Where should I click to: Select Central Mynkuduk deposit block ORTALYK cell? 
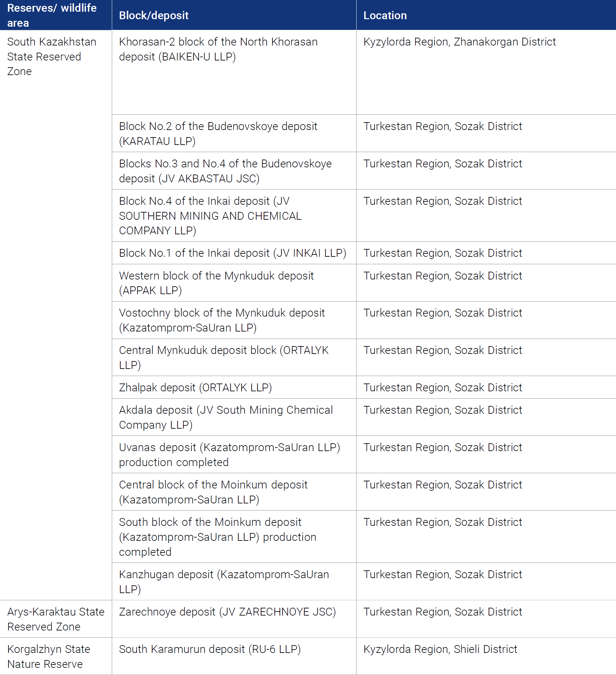(234, 357)
